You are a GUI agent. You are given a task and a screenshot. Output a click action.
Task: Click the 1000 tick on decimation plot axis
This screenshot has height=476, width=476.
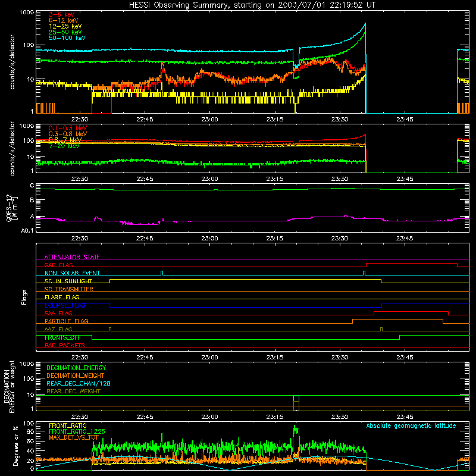tap(27, 364)
